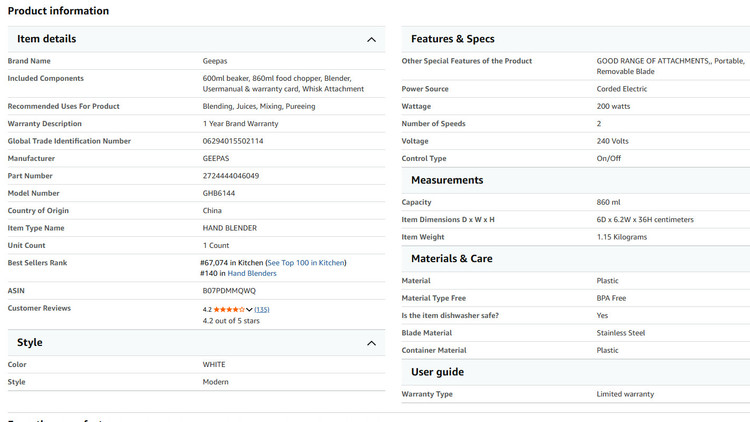This screenshot has width=750, height=422.
Task: Click the Measurements section header
Action: 575,180
